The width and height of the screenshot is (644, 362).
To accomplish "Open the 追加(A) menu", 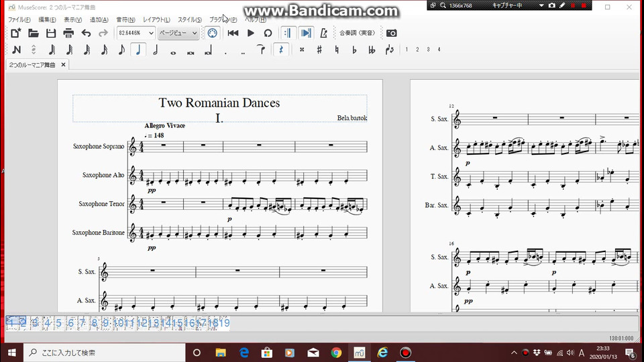I will [x=99, y=19].
